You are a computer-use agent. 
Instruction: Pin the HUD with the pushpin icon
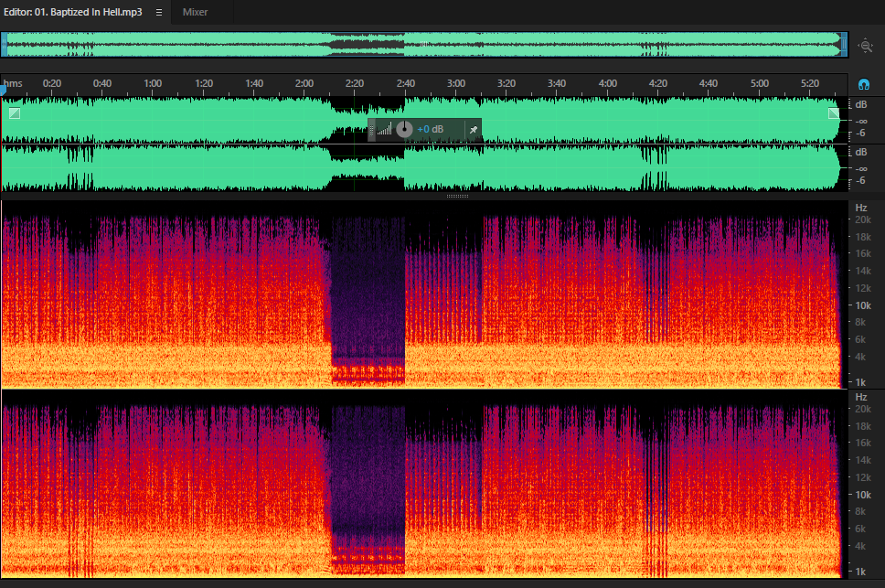(x=473, y=130)
